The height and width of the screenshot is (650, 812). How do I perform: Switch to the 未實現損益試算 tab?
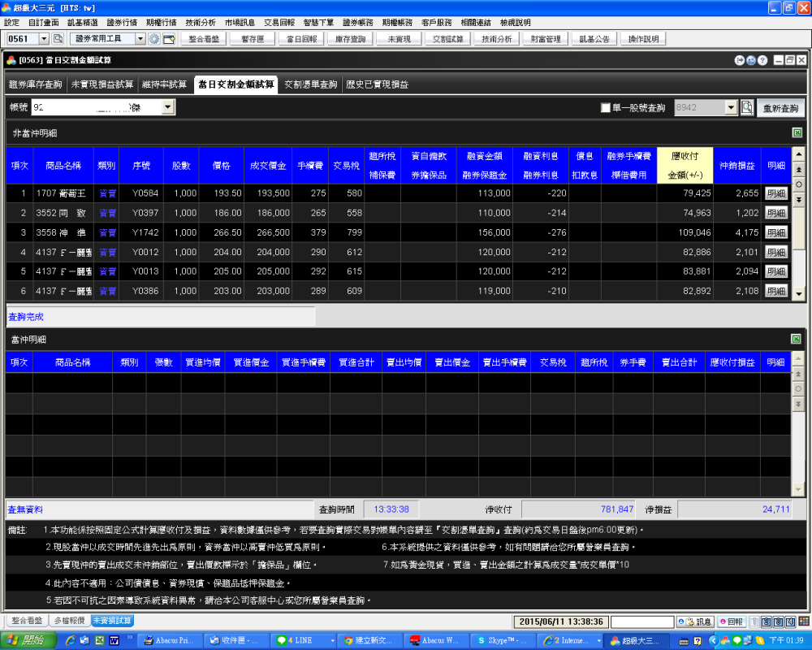click(102, 84)
